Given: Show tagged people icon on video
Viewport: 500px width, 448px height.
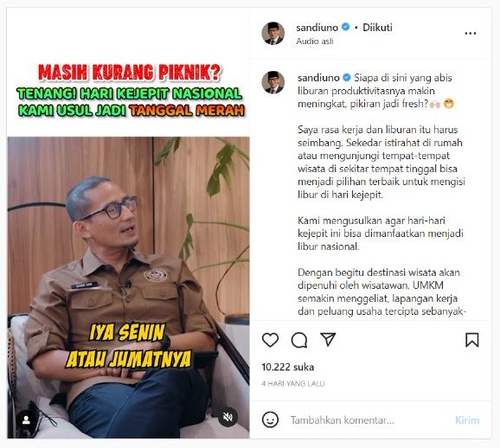Looking at the screenshot, I should click(x=26, y=419).
